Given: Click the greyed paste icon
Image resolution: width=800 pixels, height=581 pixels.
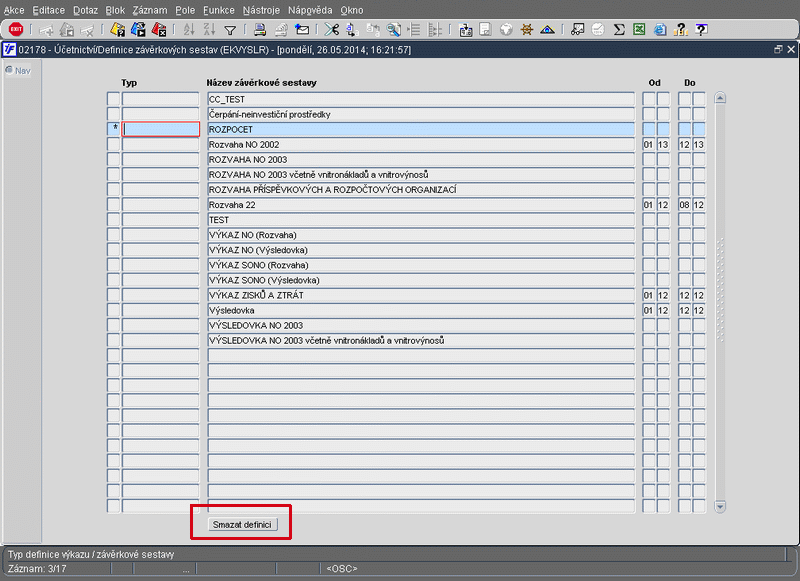Looking at the screenshot, I should (x=373, y=30).
